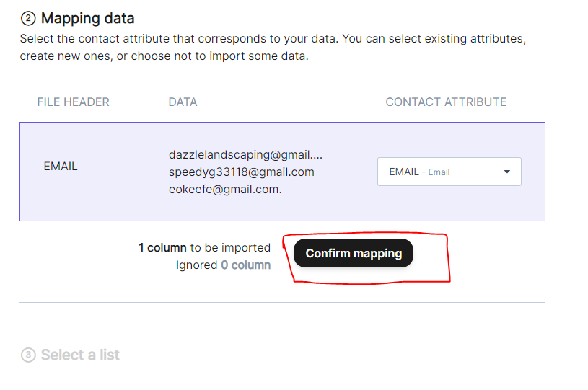
Task: Click the greyed circled step 3 icon
Action: click(28, 355)
